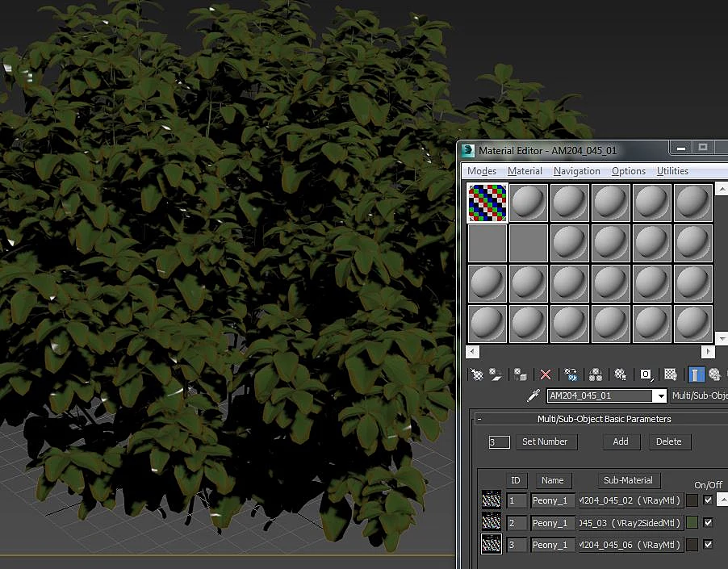The image size is (728, 569).
Task: Click thumbnail preview of sub-material ID 1
Action: (x=492, y=500)
